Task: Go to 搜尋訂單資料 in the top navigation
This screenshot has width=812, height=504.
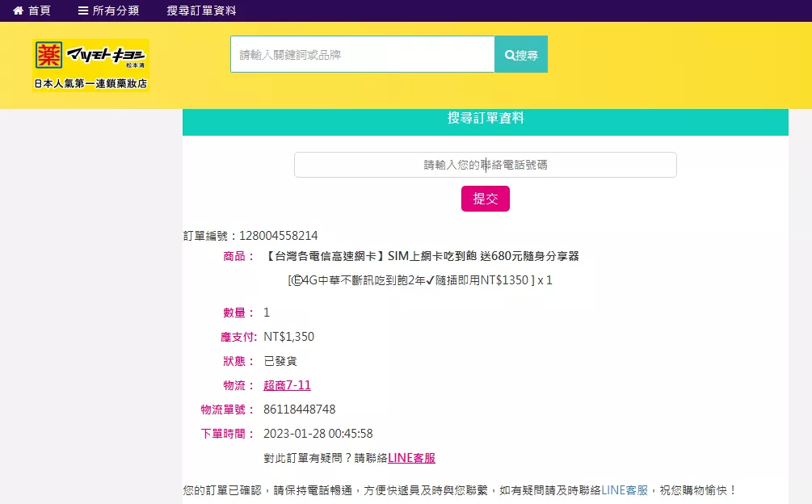Action: click(x=201, y=10)
